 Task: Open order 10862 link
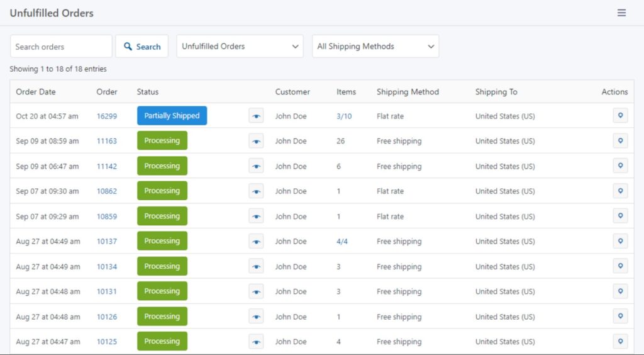coord(107,191)
